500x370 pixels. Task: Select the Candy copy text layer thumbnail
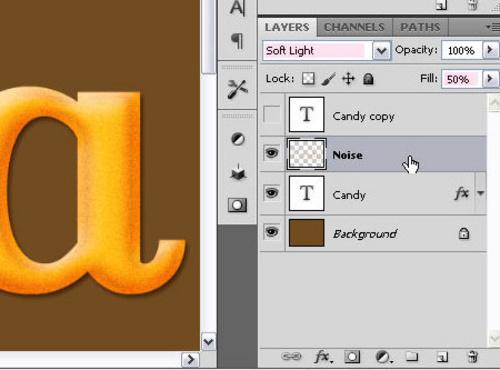tap(306, 114)
